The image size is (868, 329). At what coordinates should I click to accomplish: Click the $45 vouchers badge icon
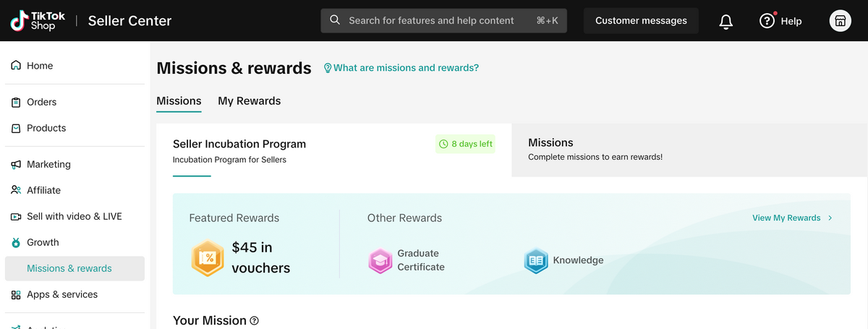(207, 258)
